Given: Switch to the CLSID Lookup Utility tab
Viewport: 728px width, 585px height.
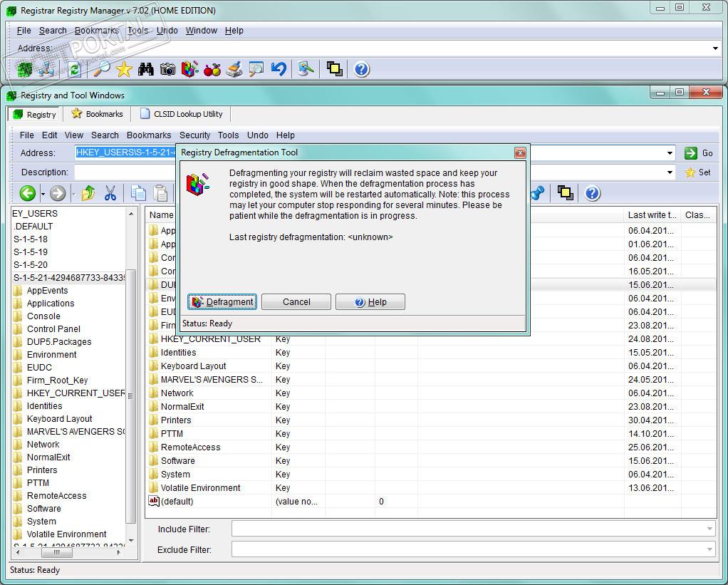Looking at the screenshot, I should tap(182, 114).
